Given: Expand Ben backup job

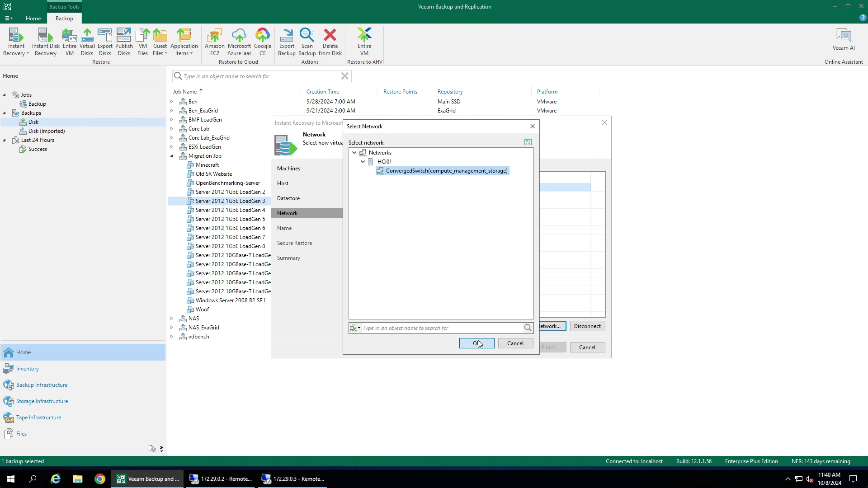Looking at the screenshot, I should (172, 102).
